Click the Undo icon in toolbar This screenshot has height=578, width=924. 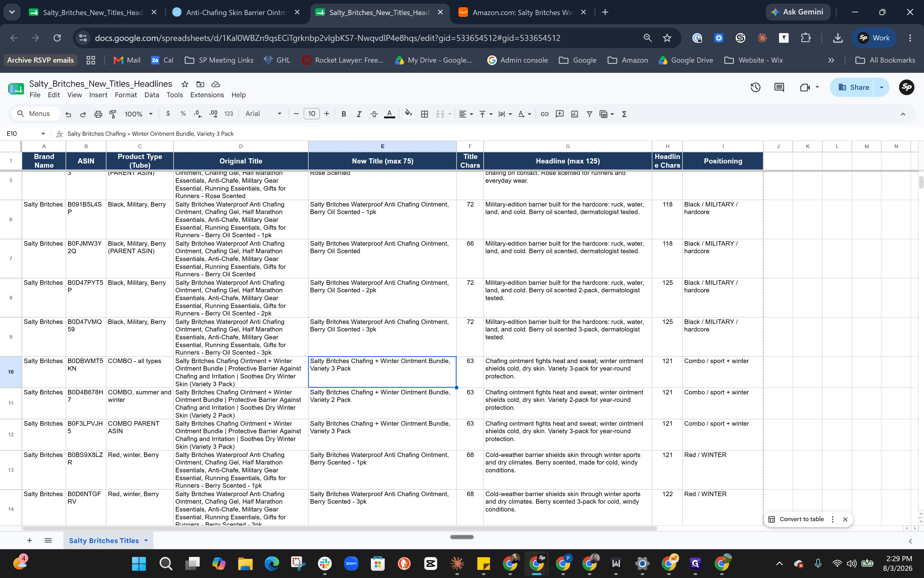(68, 114)
